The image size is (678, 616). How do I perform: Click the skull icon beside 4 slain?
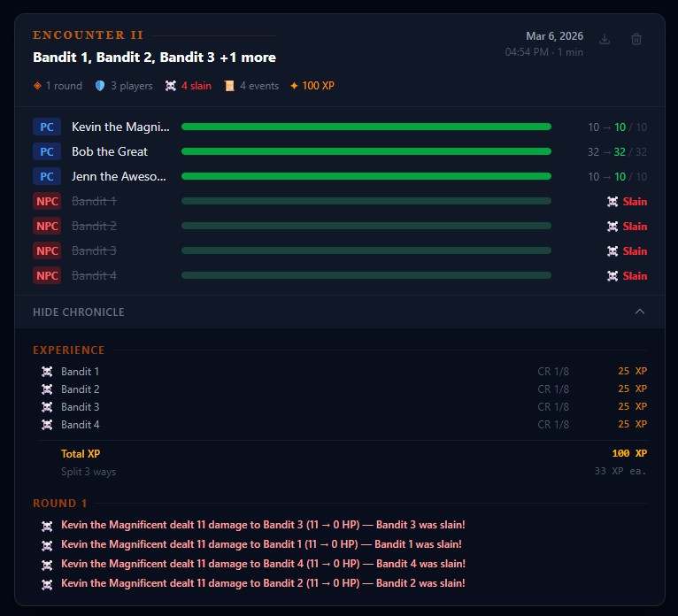[171, 86]
